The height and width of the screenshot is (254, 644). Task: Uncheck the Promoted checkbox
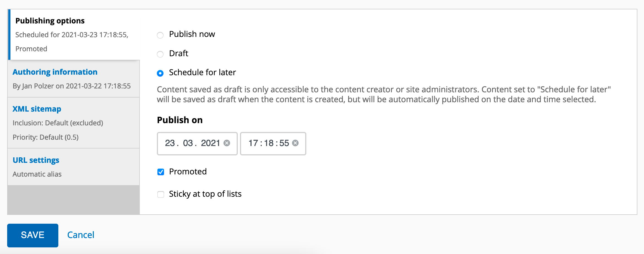point(160,172)
